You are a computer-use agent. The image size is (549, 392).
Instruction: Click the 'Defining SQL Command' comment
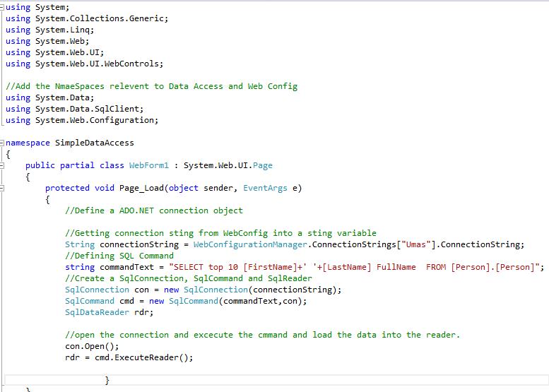(119, 256)
